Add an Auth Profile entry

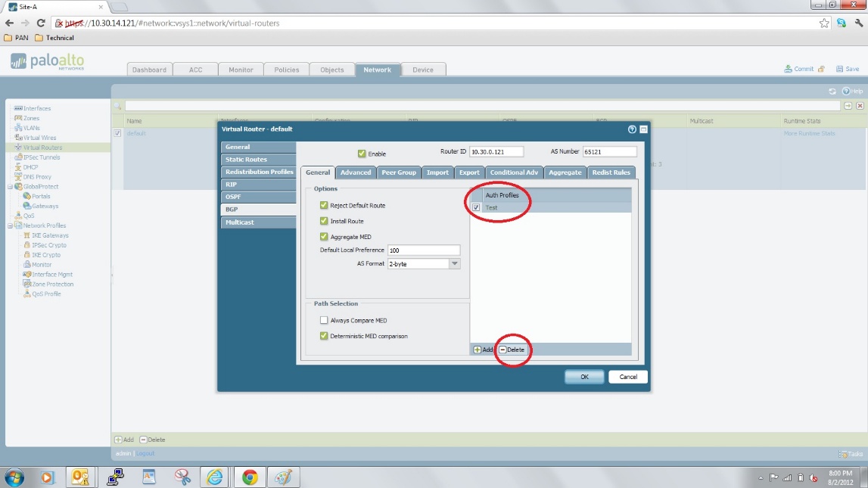coord(483,350)
